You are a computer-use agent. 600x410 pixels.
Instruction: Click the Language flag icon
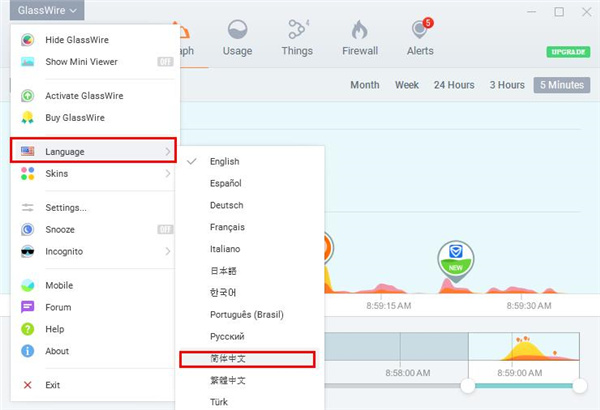[28, 152]
